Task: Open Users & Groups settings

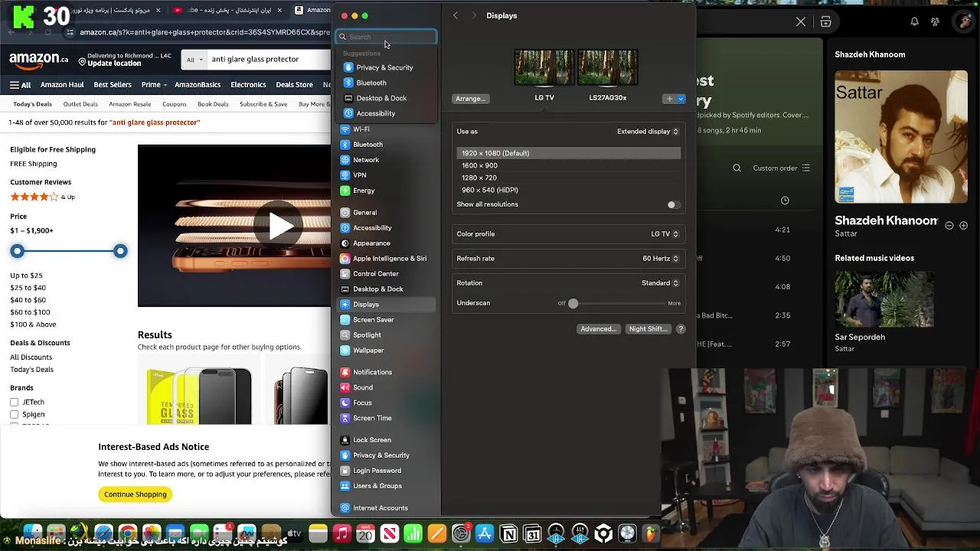Action: 387,486
